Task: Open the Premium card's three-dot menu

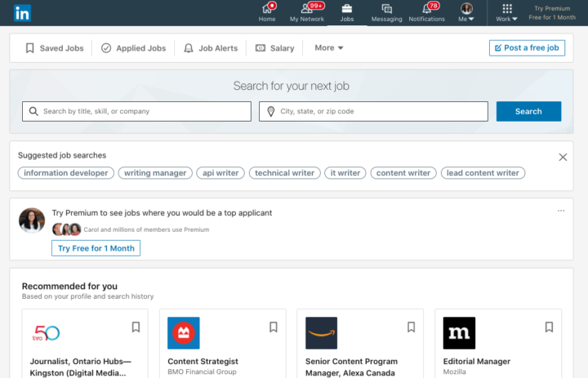Action: click(561, 211)
